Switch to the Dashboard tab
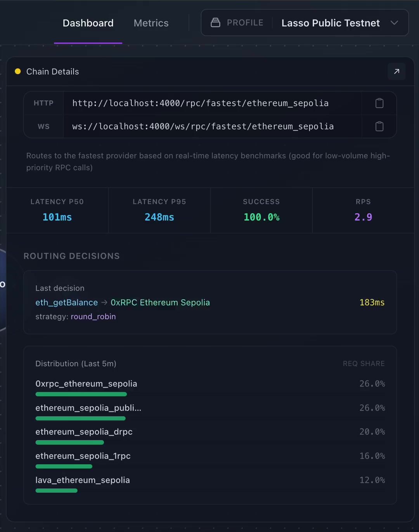This screenshot has width=419, height=532. tap(88, 23)
